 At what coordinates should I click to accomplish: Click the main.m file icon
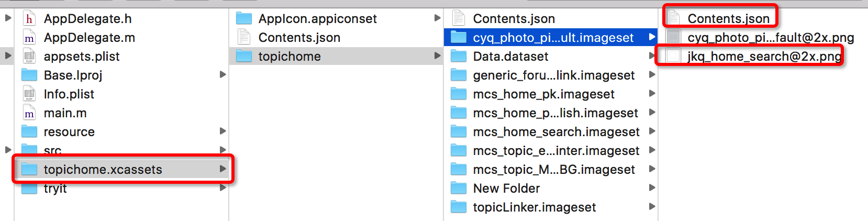[x=29, y=113]
